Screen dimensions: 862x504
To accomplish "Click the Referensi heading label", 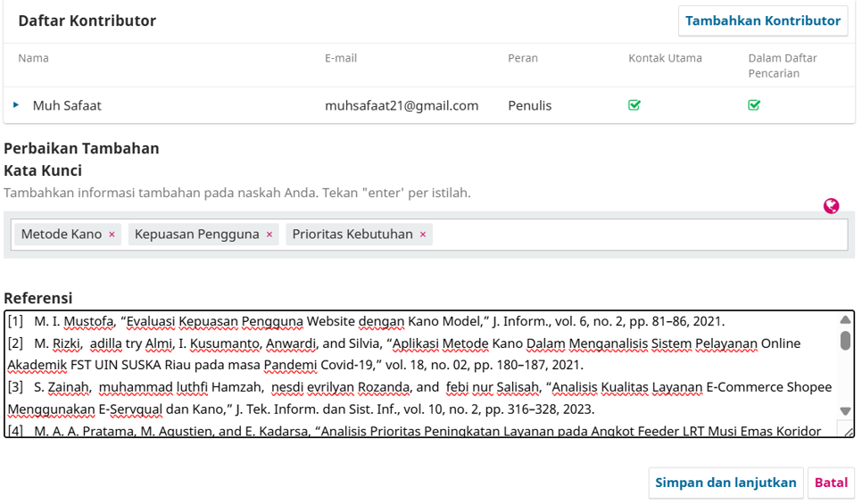I will coord(38,298).
